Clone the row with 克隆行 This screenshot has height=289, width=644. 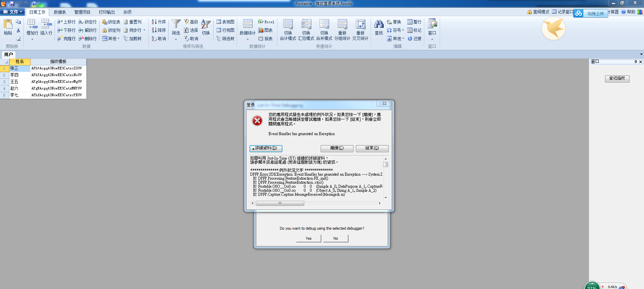[x=66, y=39]
